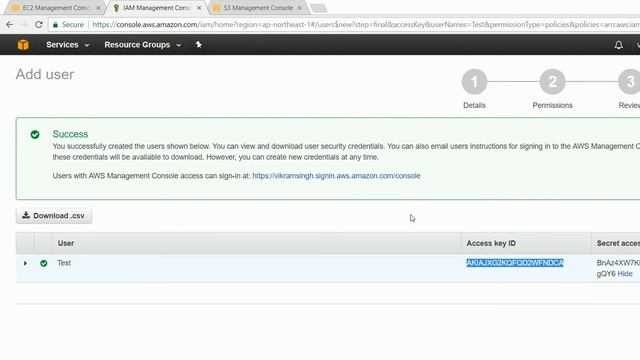Click the highlighted access key ID
This screenshot has width=640, height=360.
(515, 263)
